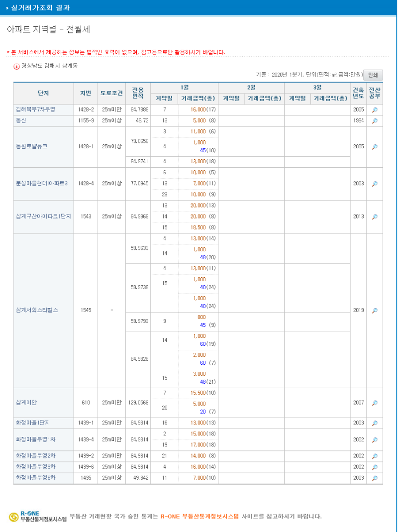The image size is (398, 532).
Task: Click magnifier icon for 동원로얄듀크
Action: tap(375, 147)
